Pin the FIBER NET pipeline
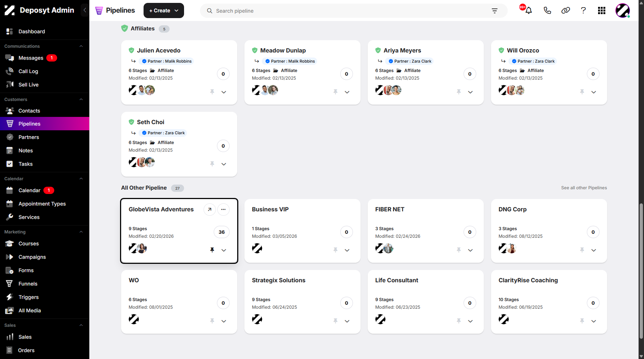Image resolution: width=644 pixels, height=359 pixels. 459,250
